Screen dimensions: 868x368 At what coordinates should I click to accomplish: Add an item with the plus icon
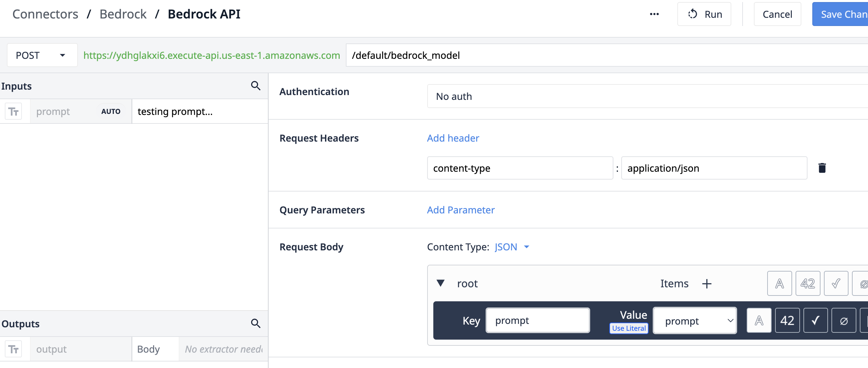tap(707, 284)
